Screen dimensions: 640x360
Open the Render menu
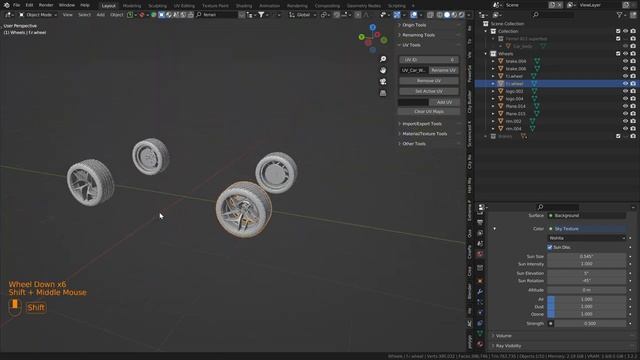46,5
